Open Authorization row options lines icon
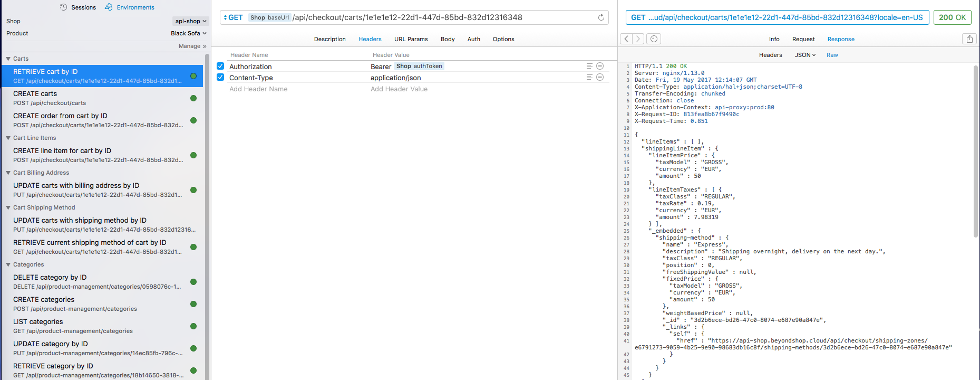Image resolution: width=980 pixels, height=380 pixels. click(589, 66)
